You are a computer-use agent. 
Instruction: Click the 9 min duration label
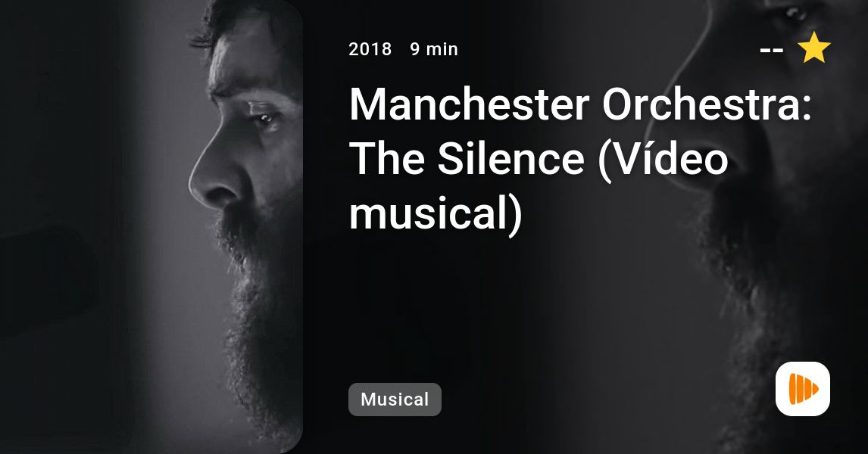(x=434, y=49)
